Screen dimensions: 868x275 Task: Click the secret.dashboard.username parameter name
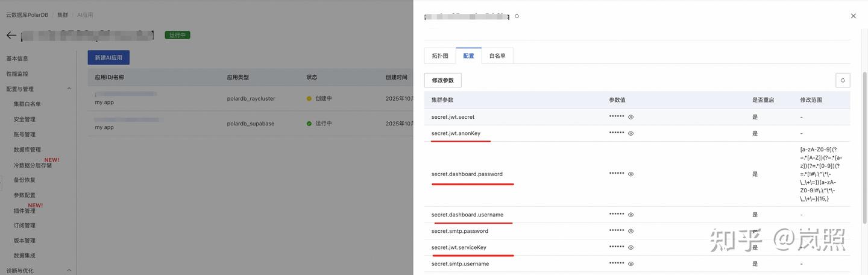click(467, 215)
